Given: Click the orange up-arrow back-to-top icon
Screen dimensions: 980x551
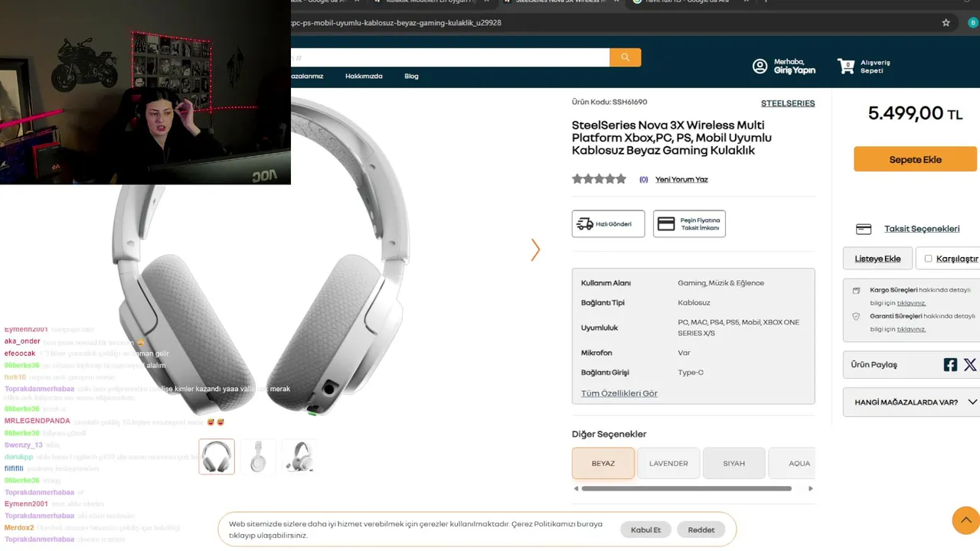Looking at the screenshot, I should [x=966, y=520].
